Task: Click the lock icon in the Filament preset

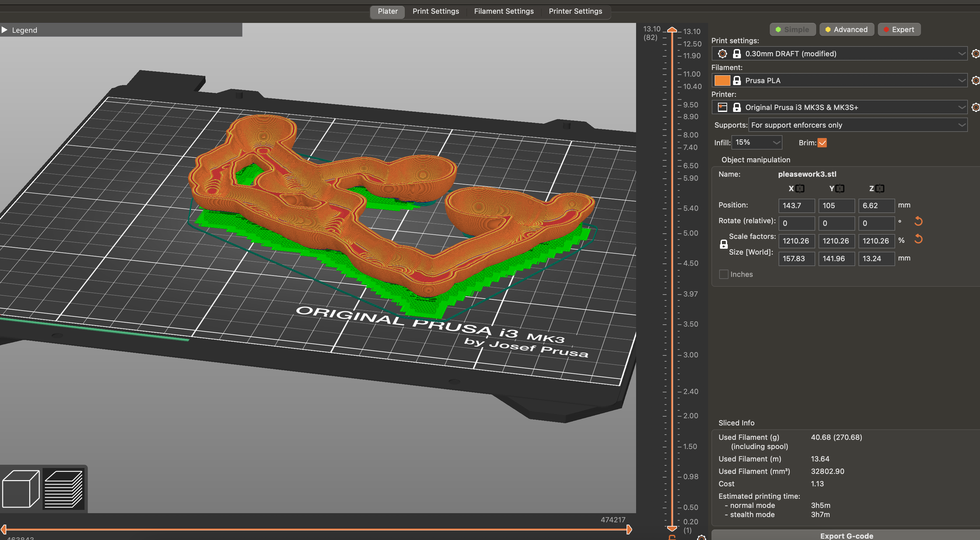Action: point(737,81)
